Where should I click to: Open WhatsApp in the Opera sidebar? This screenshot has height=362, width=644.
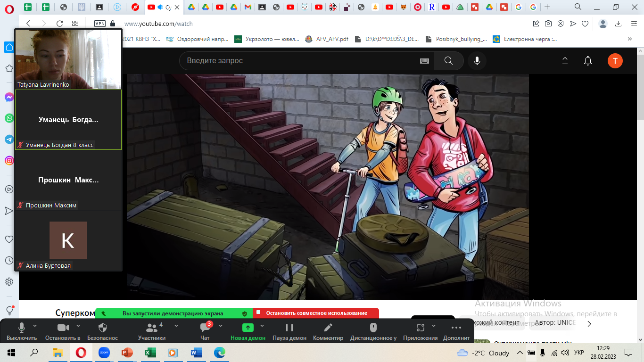click(x=9, y=118)
